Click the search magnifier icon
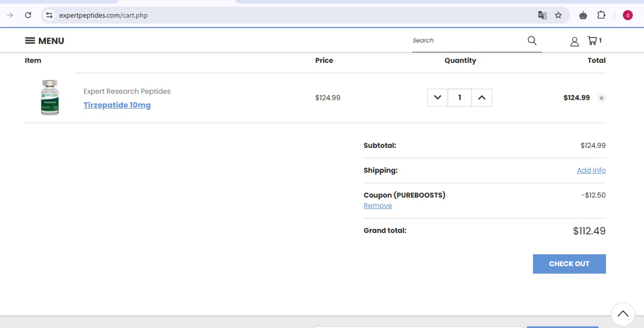 tap(532, 40)
